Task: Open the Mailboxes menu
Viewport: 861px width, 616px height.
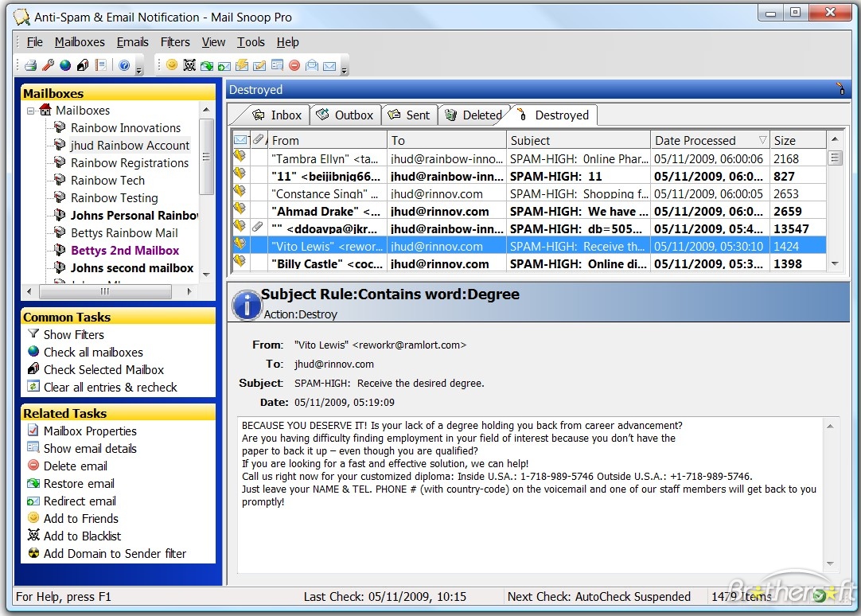Action: 80,42
